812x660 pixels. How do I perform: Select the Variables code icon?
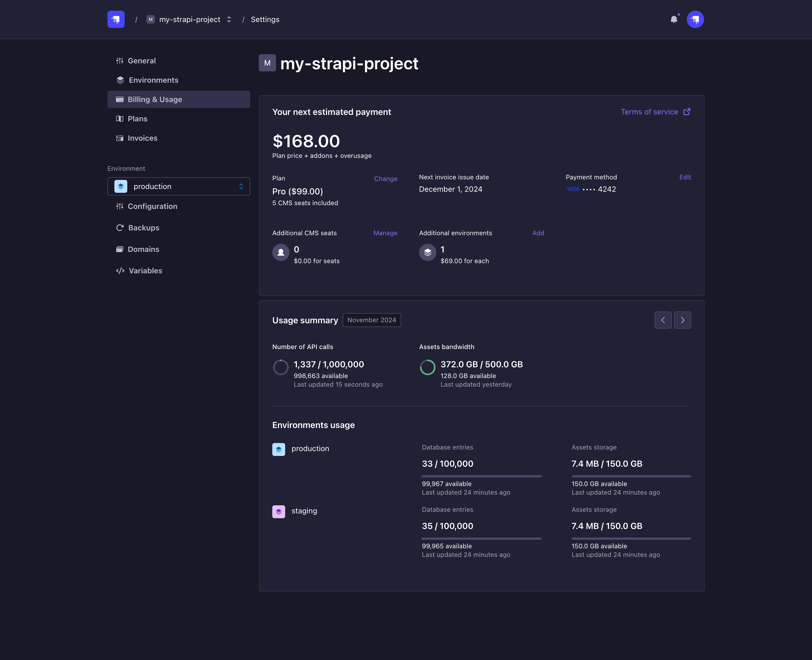[x=120, y=271]
